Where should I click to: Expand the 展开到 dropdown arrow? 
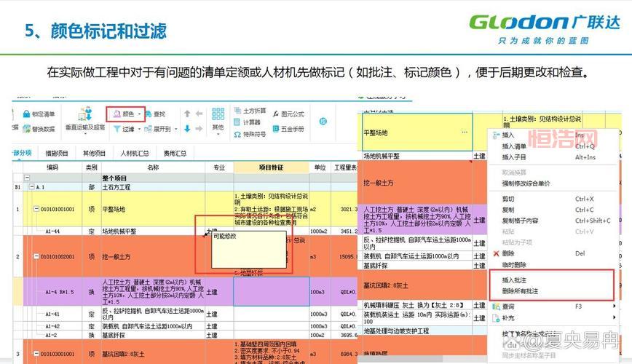click(175, 130)
